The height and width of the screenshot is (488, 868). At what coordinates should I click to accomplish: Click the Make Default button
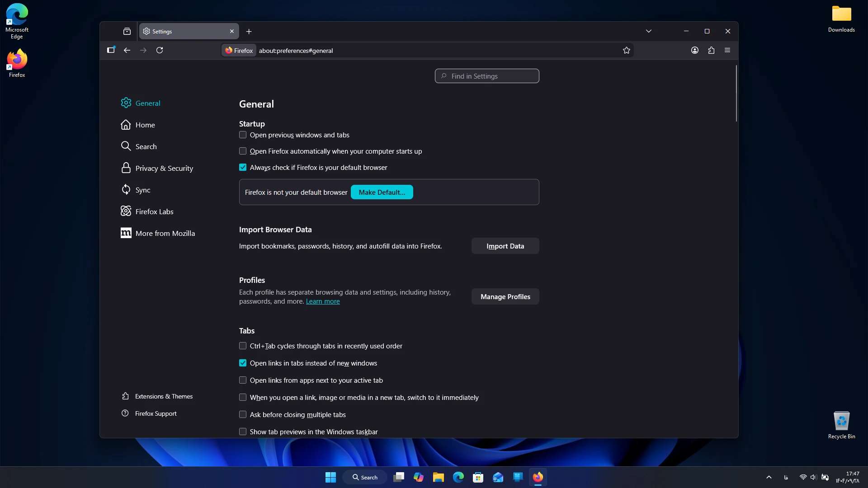tap(382, 192)
